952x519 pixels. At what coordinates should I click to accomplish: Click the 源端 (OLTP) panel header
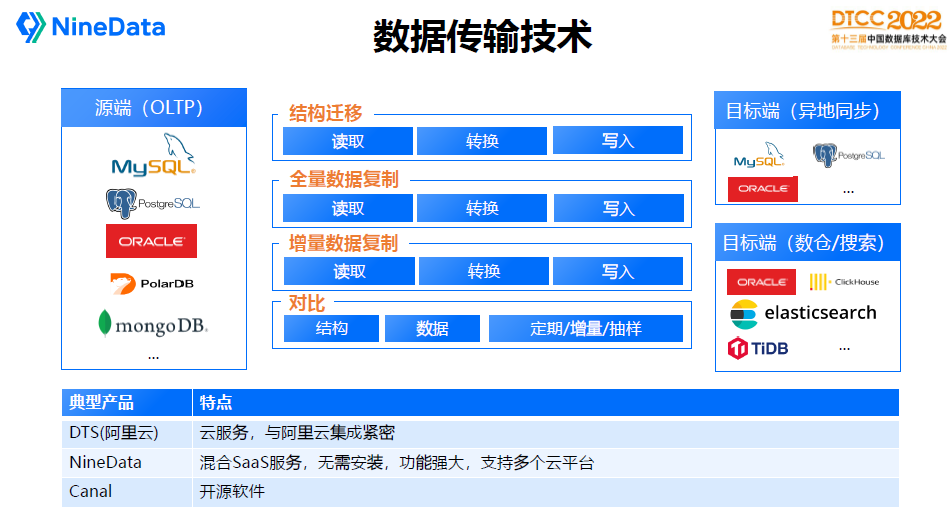154,108
